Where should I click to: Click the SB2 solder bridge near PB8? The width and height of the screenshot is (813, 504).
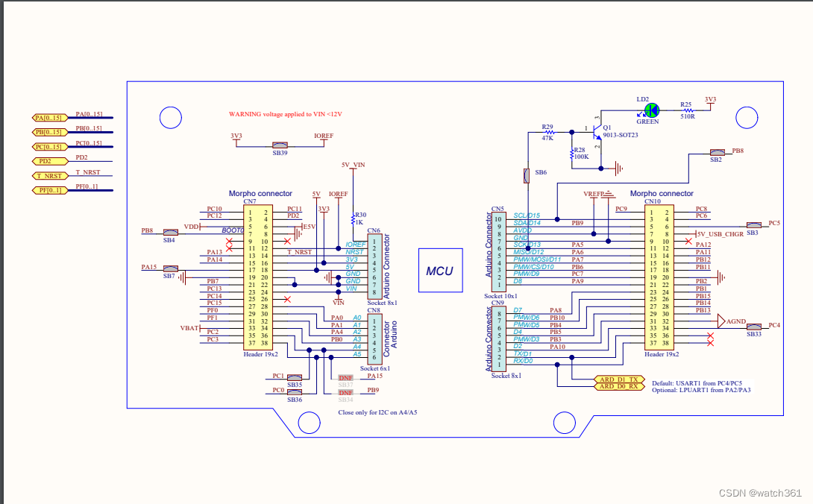click(x=717, y=152)
